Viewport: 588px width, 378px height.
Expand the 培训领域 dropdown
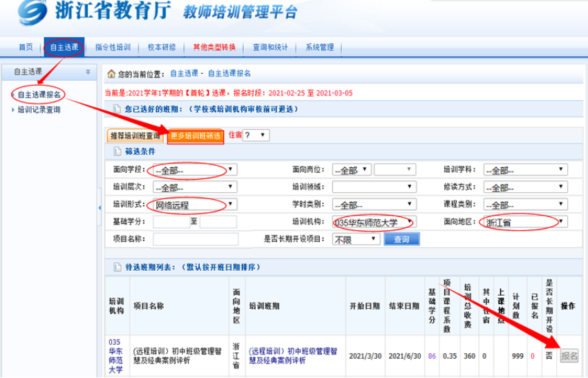tap(374, 187)
